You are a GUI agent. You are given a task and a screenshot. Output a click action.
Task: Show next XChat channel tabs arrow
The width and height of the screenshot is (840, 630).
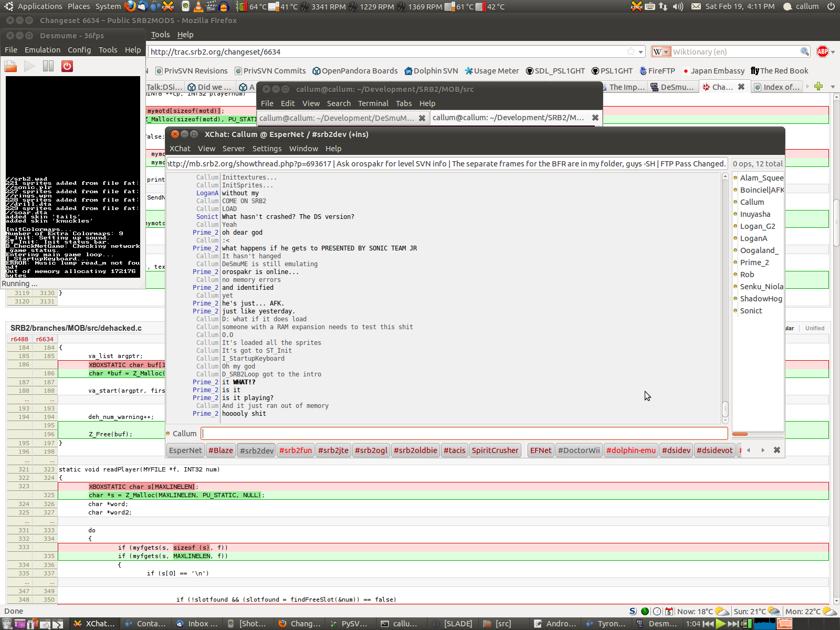click(x=763, y=450)
